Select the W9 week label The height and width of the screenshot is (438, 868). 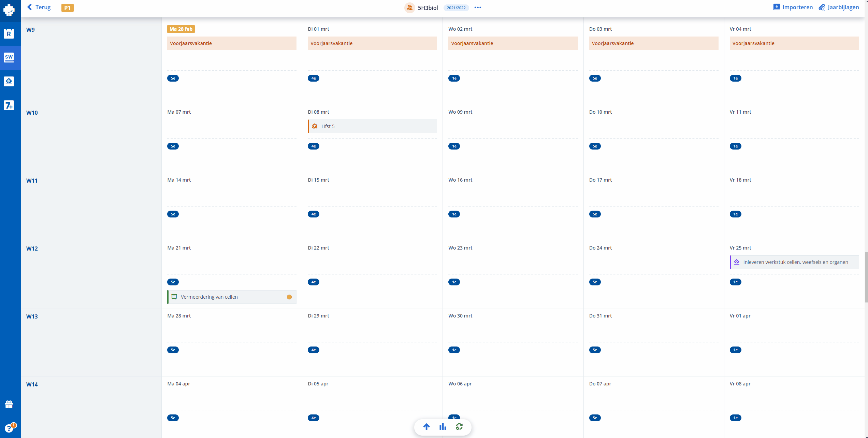(x=30, y=30)
